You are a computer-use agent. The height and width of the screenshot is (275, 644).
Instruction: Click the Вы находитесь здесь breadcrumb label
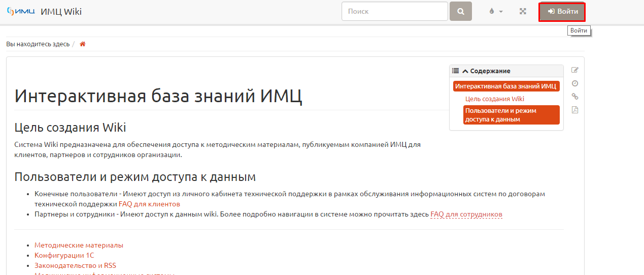point(38,44)
